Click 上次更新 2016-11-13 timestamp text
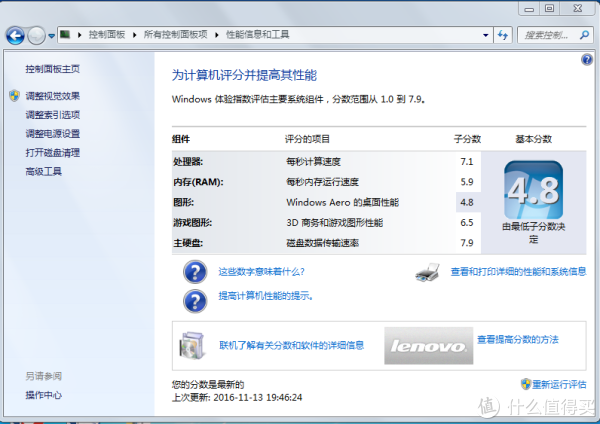Image resolution: width=600 pixels, height=424 pixels. pyautogui.click(x=237, y=398)
